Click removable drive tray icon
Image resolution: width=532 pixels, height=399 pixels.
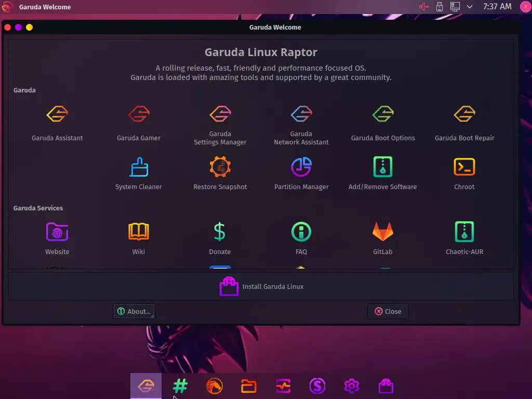tap(440, 7)
